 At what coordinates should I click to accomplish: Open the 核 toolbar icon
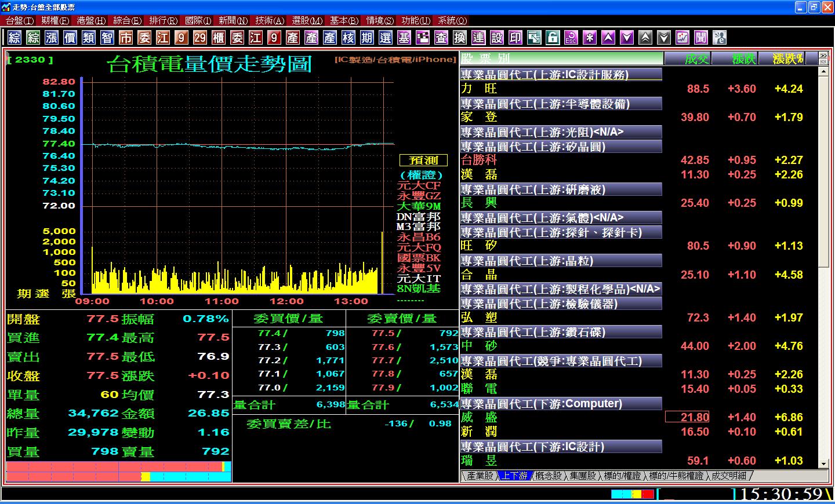click(348, 38)
